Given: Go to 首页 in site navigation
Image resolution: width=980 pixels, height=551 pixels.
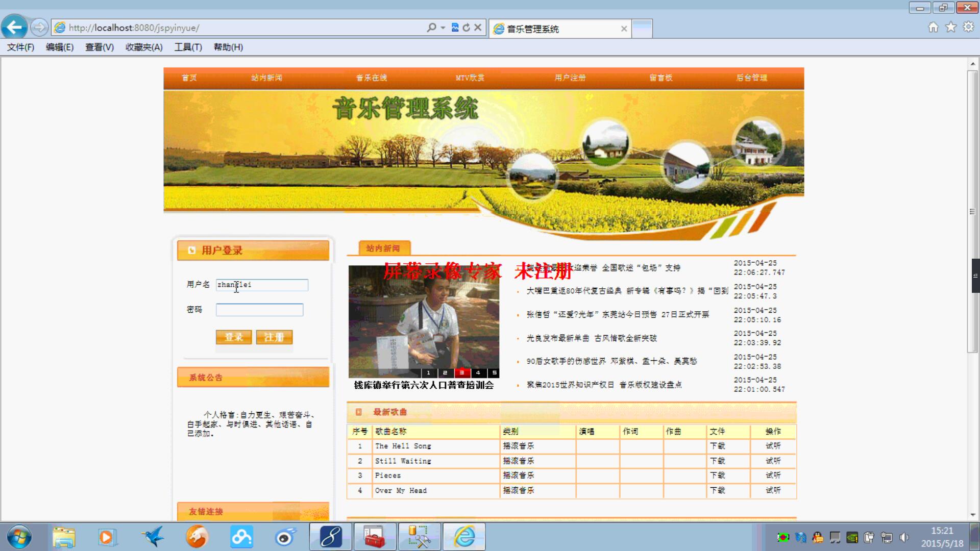Looking at the screenshot, I should pyautogui.click(x=189, y=78).
